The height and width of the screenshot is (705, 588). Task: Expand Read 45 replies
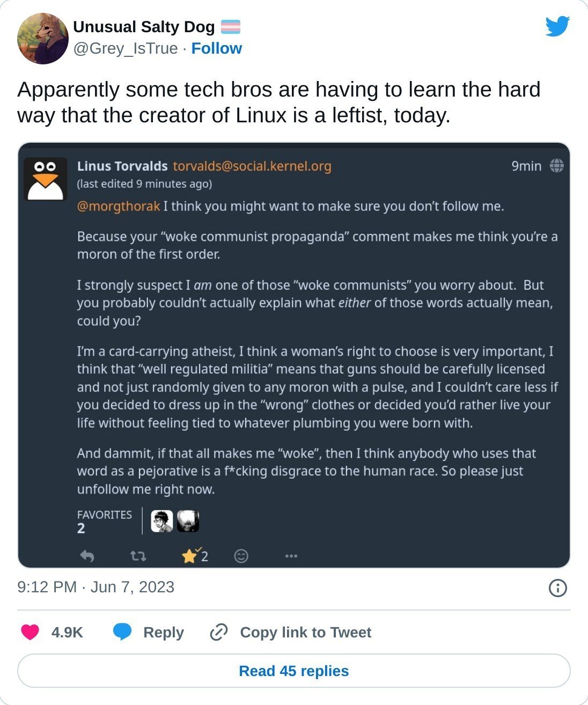[x=294, y=671]
